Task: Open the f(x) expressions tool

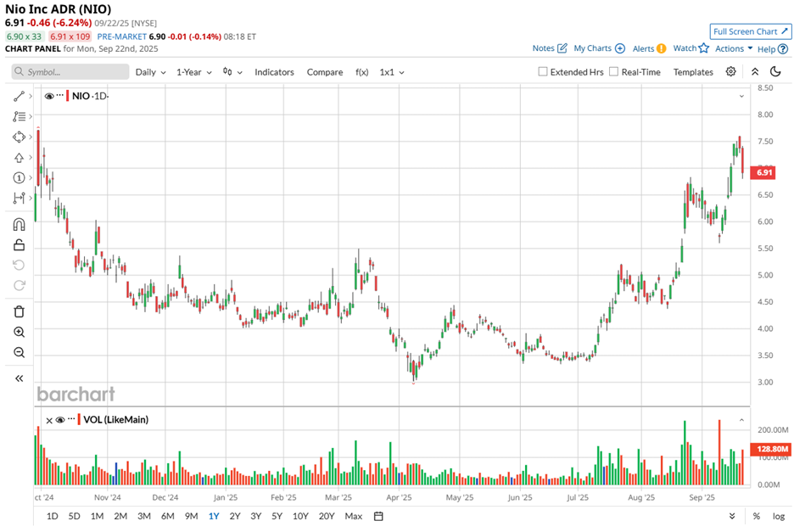Action: tap(361, 72)
